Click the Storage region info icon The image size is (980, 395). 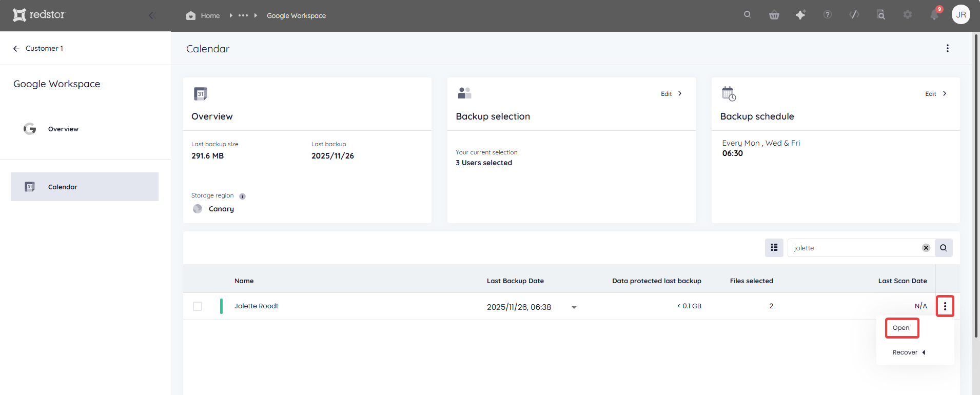[x=243, y=196]
